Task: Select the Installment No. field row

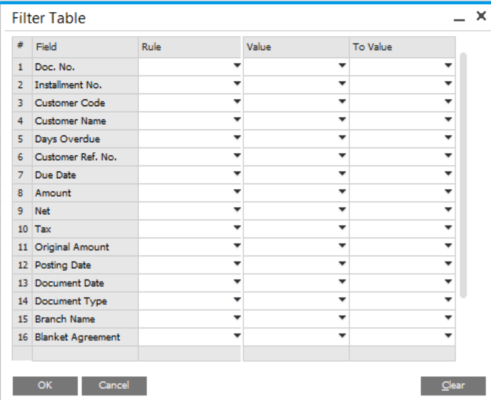Action: 234,85
